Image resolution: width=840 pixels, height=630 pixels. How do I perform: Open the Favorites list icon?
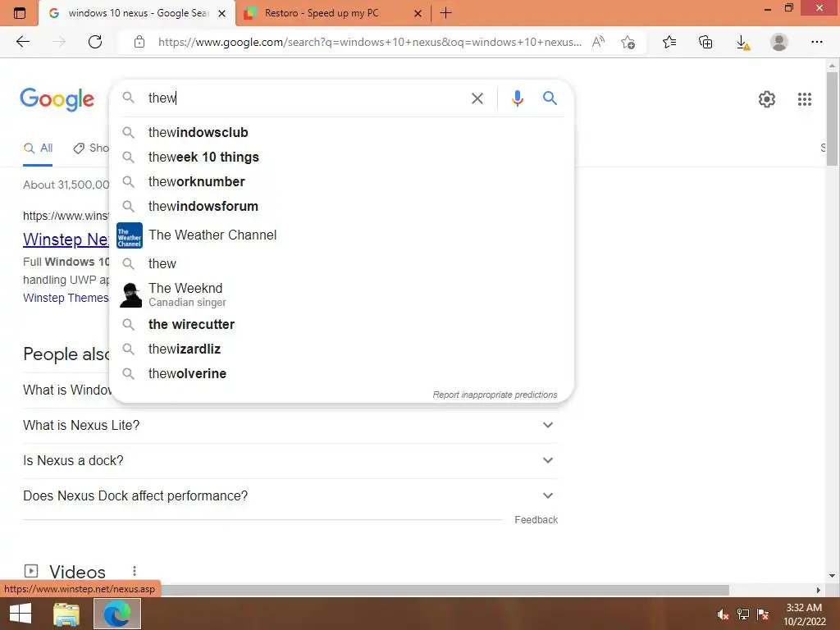[x=669, y=42]
